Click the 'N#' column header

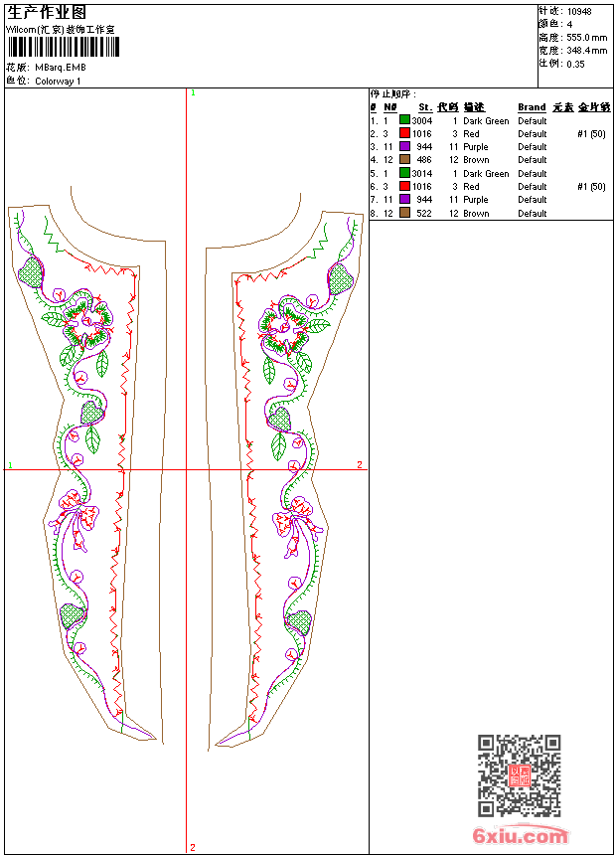389,107
